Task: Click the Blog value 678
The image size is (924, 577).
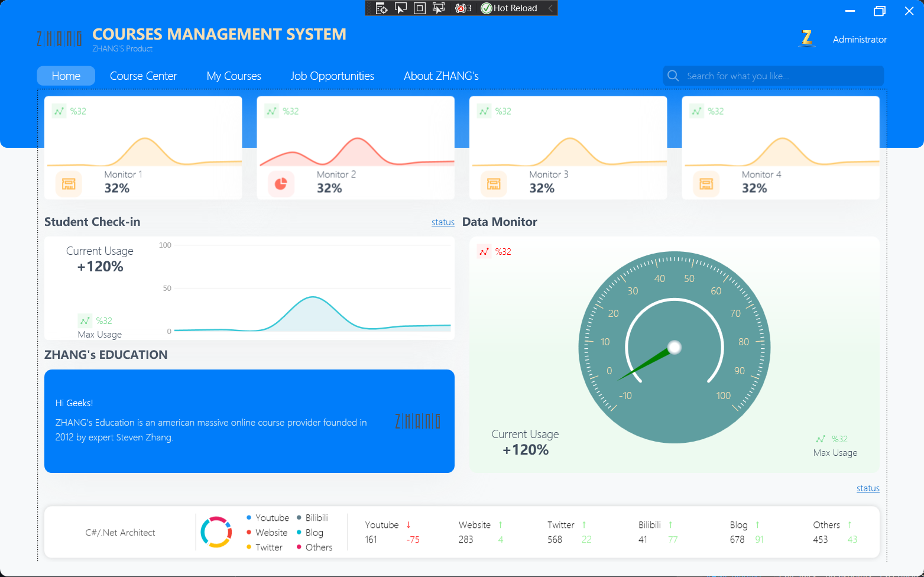Action: (x=737, y=540)
